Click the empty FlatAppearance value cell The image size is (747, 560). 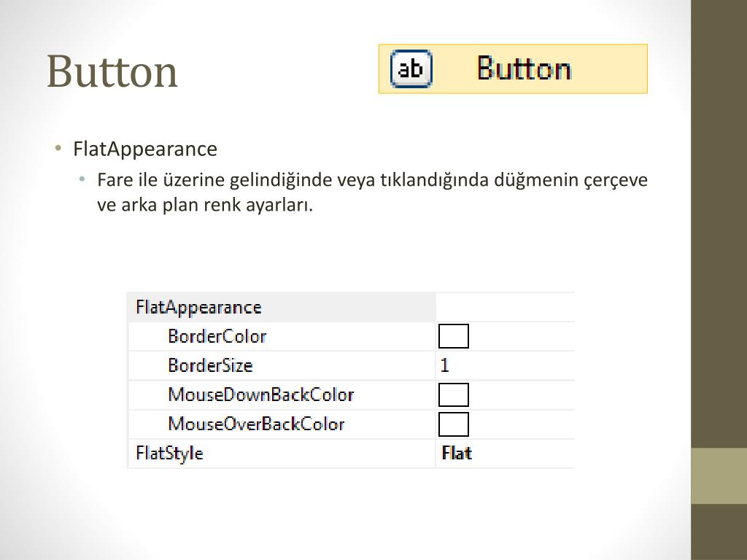coord(506,307)
